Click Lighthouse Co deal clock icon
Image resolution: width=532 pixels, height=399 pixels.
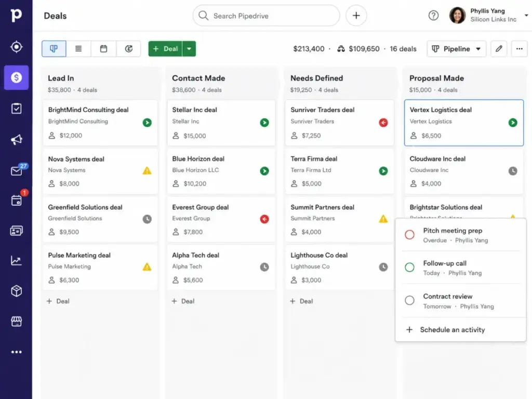pyautogui.click(x=383, y=267)
